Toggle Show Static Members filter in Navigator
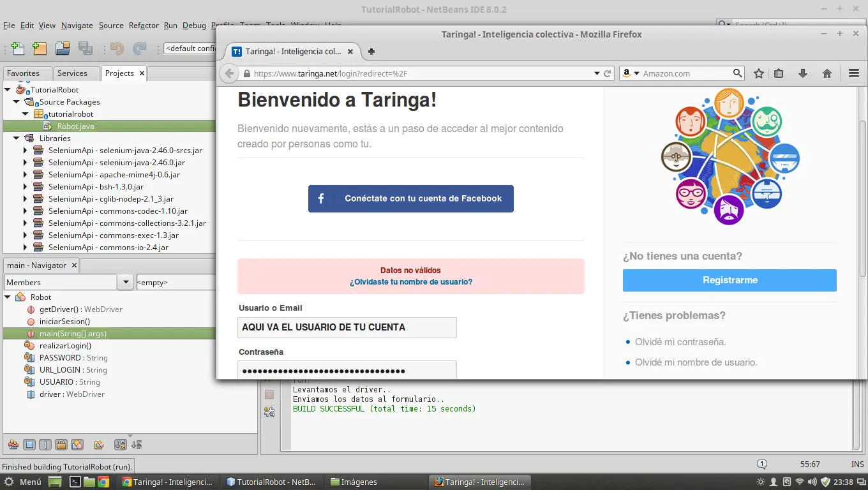 pyautogui.click(x=45, y=445)
